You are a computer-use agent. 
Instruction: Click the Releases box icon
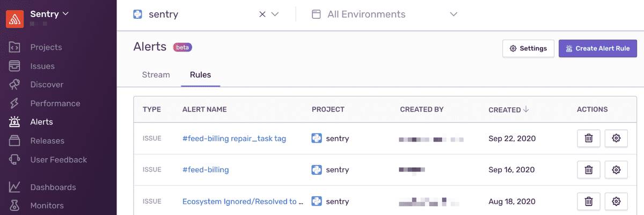click(14, 140)
